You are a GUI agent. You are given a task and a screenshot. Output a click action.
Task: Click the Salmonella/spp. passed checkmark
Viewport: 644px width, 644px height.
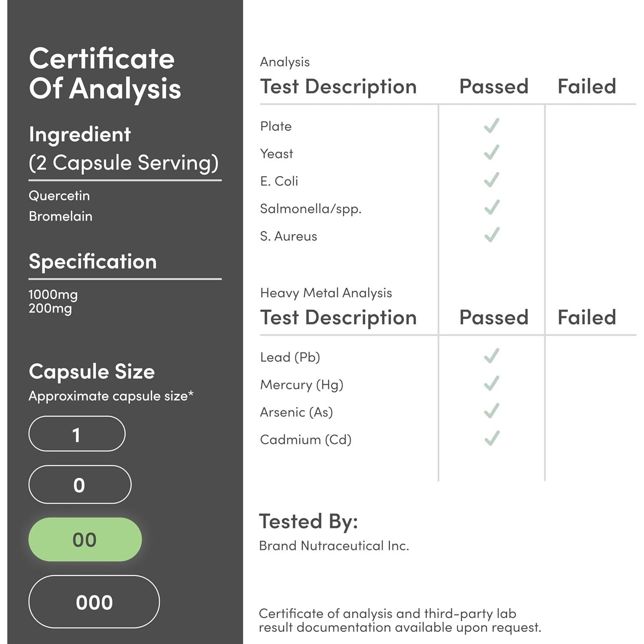(x=492, y=208)
